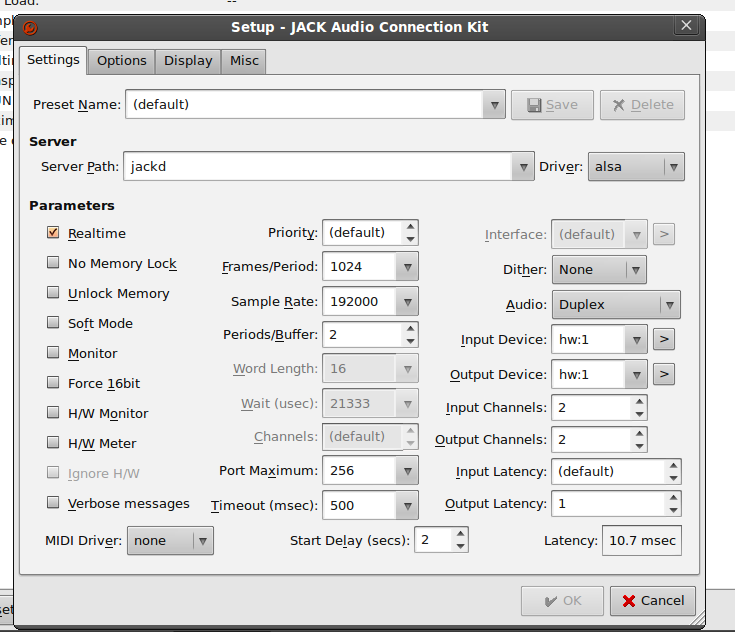Switch to the Misc tab
Viewport: 735px width, 632px height.
244,61
